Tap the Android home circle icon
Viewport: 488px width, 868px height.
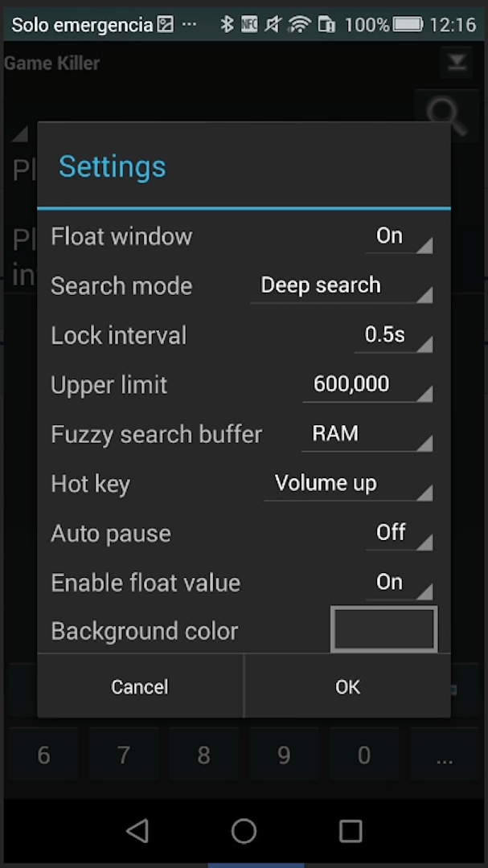(244, 830)
